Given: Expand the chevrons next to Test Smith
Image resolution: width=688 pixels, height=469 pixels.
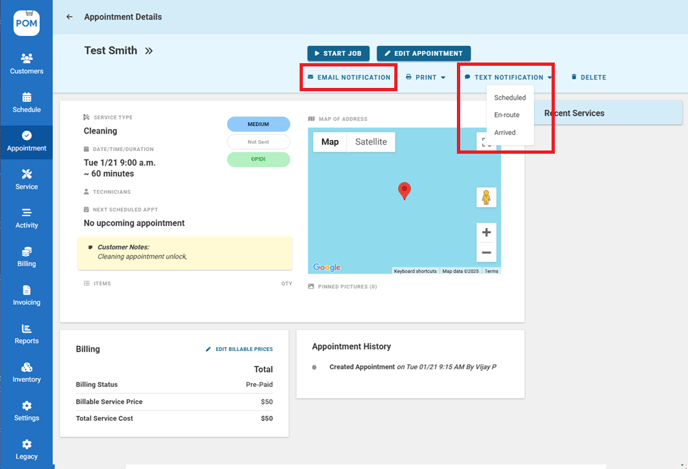Looking at the screenshot, I should coord(149,51).
